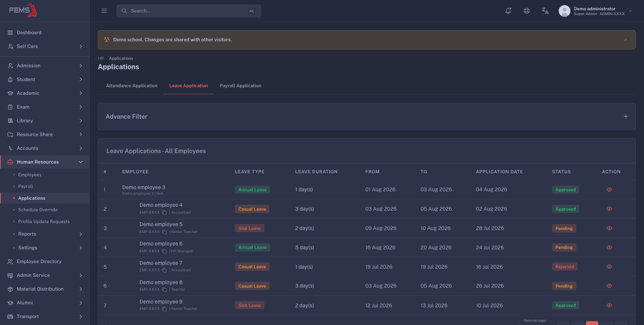View Demo employee 8 leave application

pos(609,286)
